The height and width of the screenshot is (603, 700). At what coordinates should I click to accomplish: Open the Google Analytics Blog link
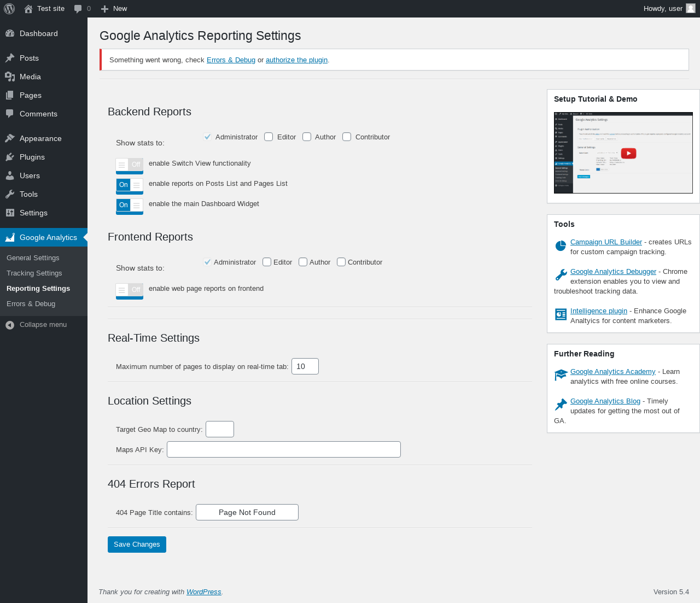point(605,401)
